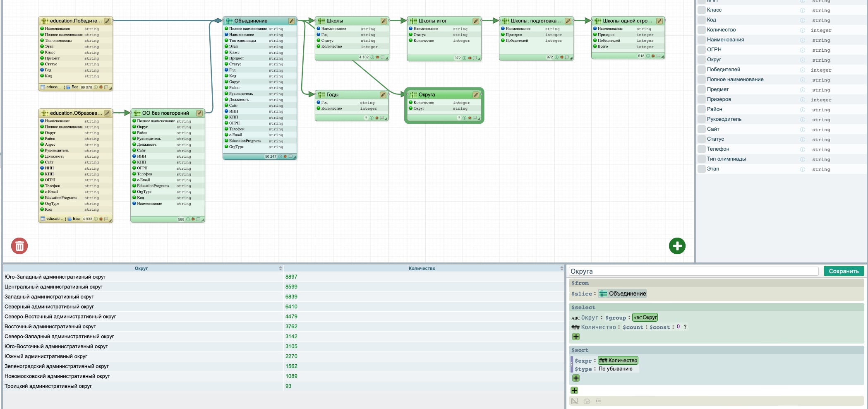
Task: Open the $slice source selector Объединение
Action: [622, 294]
